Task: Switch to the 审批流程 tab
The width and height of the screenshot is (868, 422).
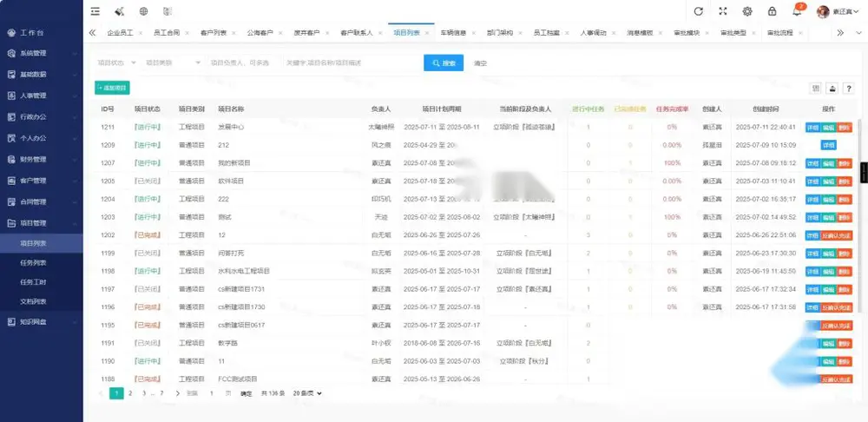Action: point(779,33)
